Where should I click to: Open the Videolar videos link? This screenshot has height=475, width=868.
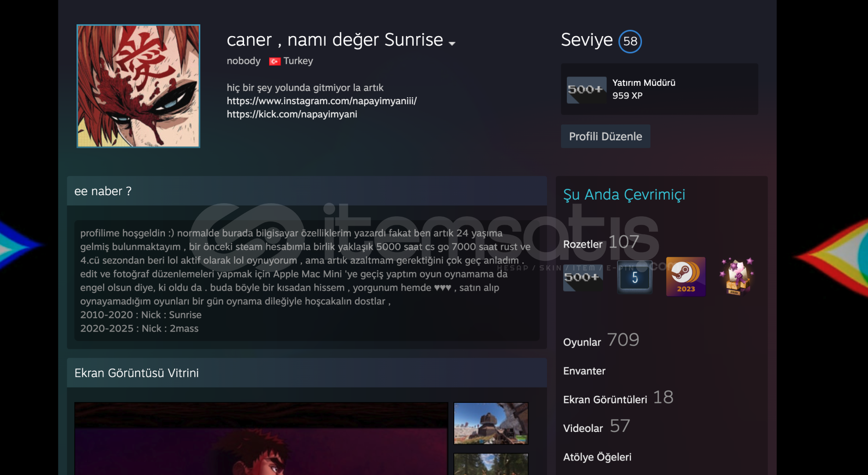click(x=583, y=428)
